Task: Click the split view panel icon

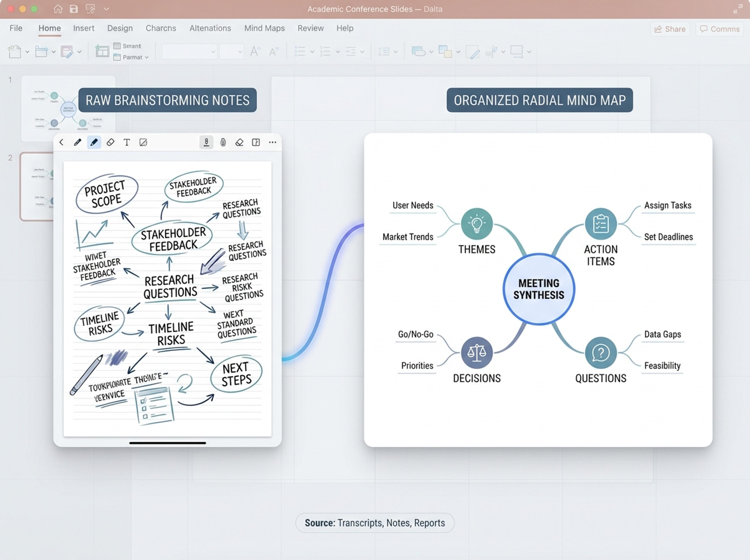Action: point(256,142)
